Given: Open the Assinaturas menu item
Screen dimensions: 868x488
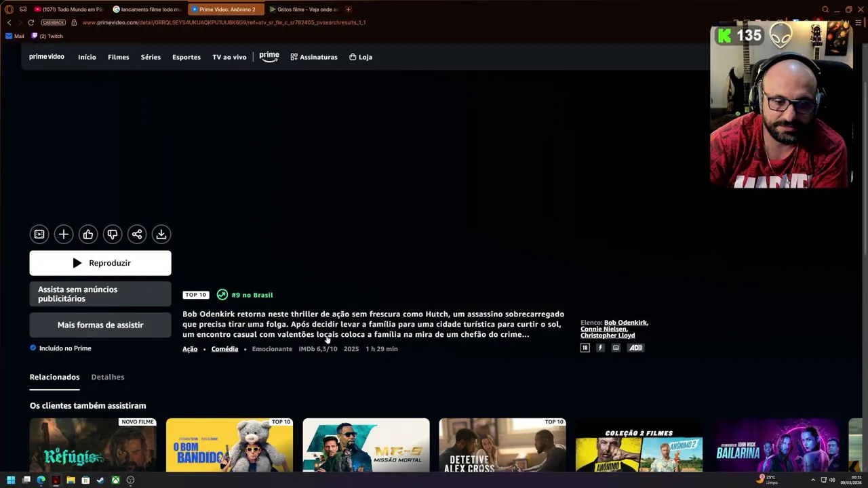Looking at the screenshot, I should [314, 57].
